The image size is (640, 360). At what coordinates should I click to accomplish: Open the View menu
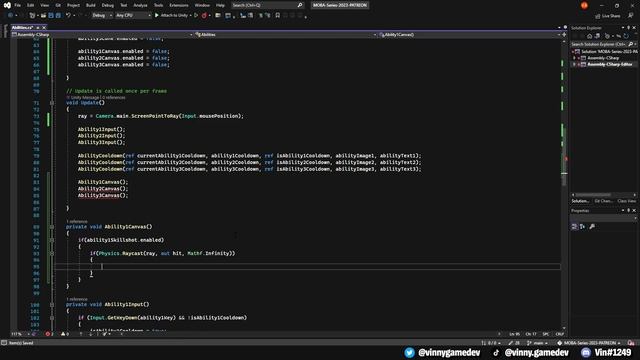click(44, 5)
